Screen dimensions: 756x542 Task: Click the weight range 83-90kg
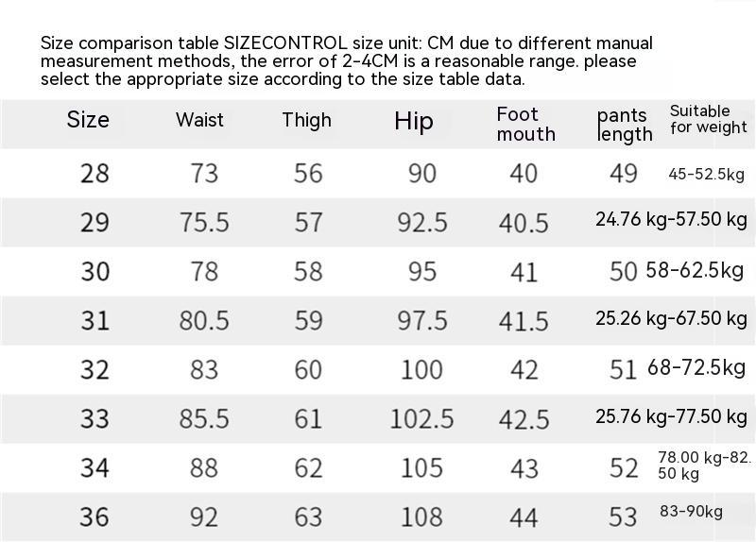[x=691, y=513]
